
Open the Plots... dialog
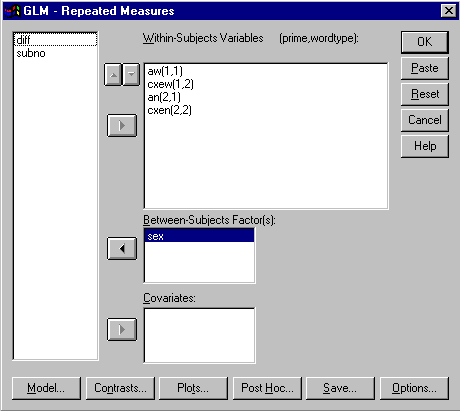[x=193, y=388]
